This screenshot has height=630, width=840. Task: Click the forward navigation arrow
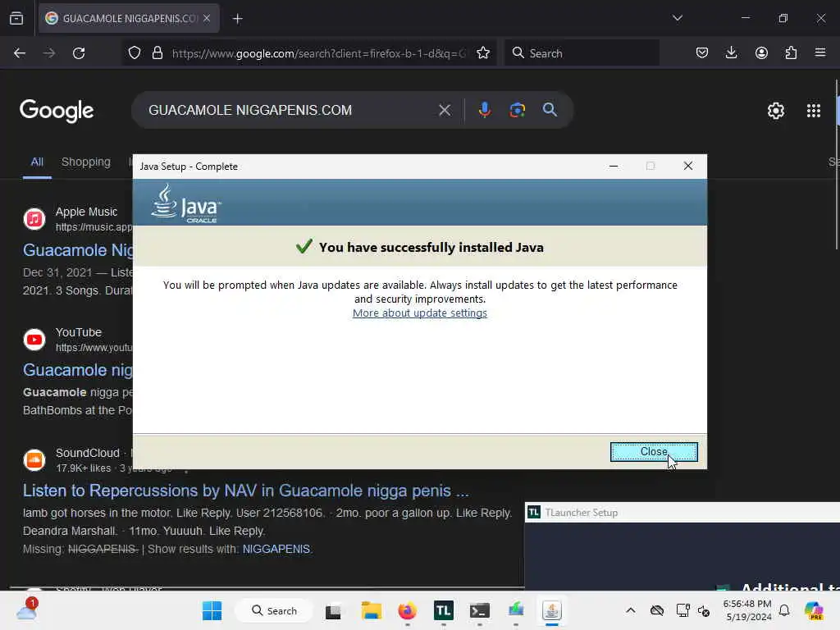[49, 53]
